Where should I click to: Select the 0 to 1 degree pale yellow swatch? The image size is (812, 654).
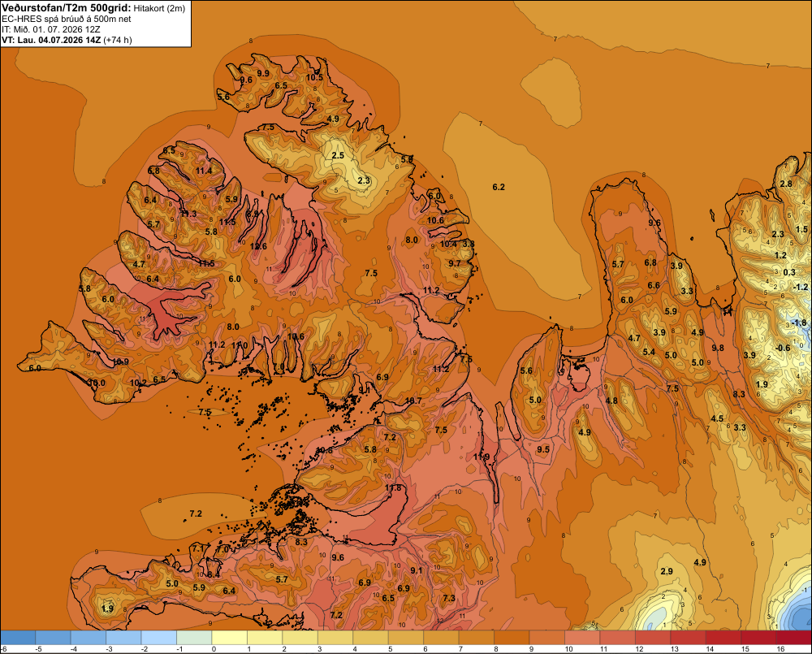tap(230, 638)
